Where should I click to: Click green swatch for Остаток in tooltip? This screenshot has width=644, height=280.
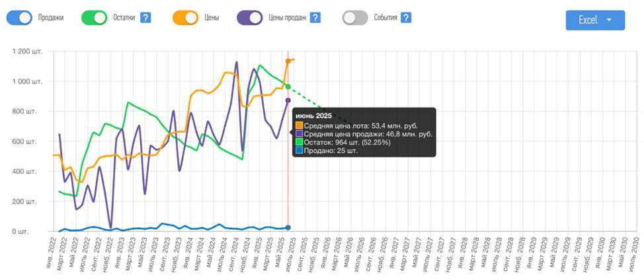299,142
